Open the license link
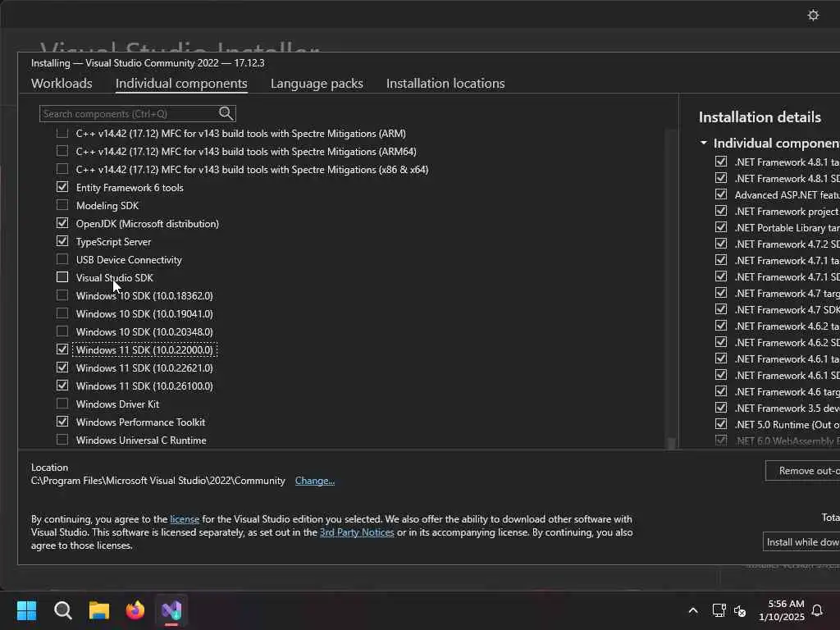 [x=185, y=518]
